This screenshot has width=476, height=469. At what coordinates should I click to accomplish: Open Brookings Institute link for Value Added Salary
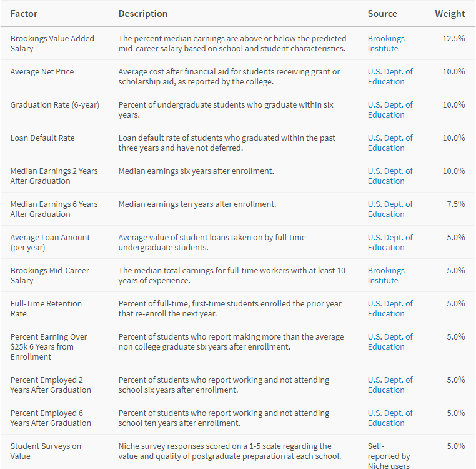pyautogui.click(x=386, y=44)
